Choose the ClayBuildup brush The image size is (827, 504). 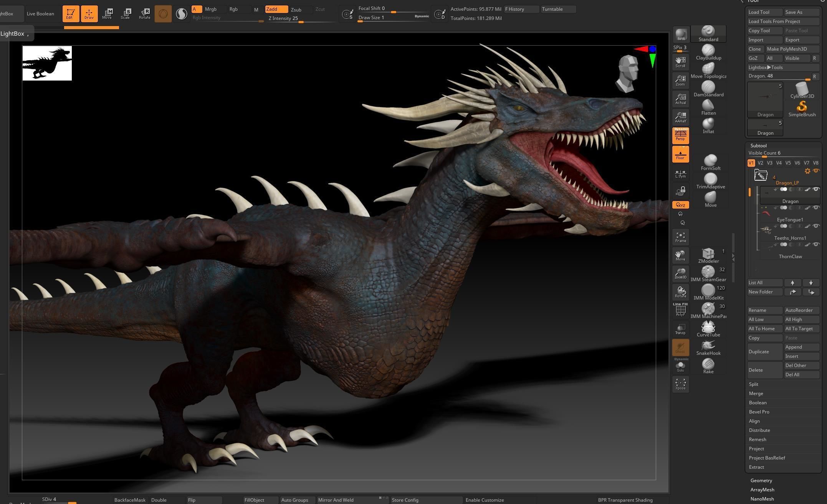708,52
